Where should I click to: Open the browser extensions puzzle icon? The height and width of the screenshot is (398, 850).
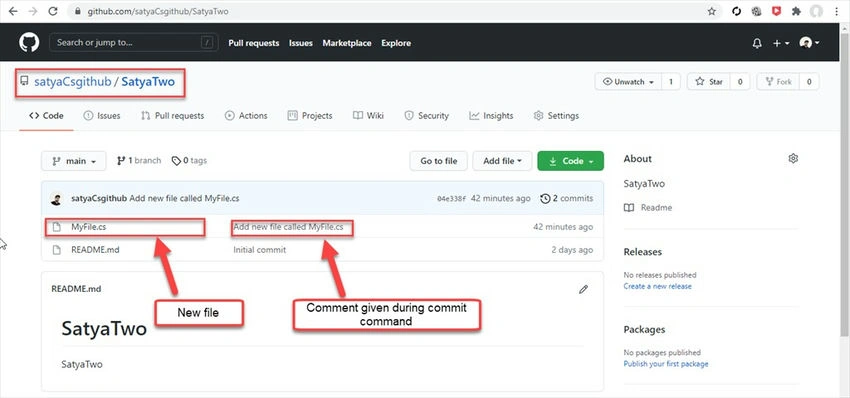[x=796, y=11]
